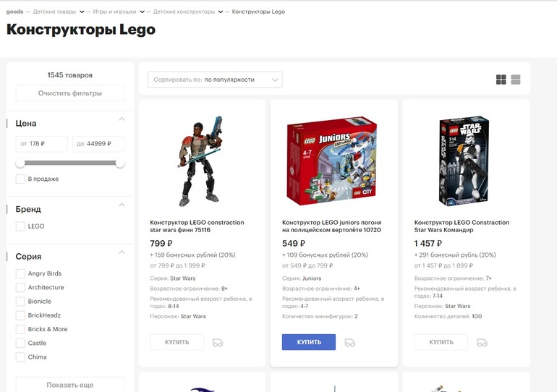Click blue КУПИТЬ button for Juniors 10720
The height and width of the screenshot is (392, 557).
pos(309,342)
